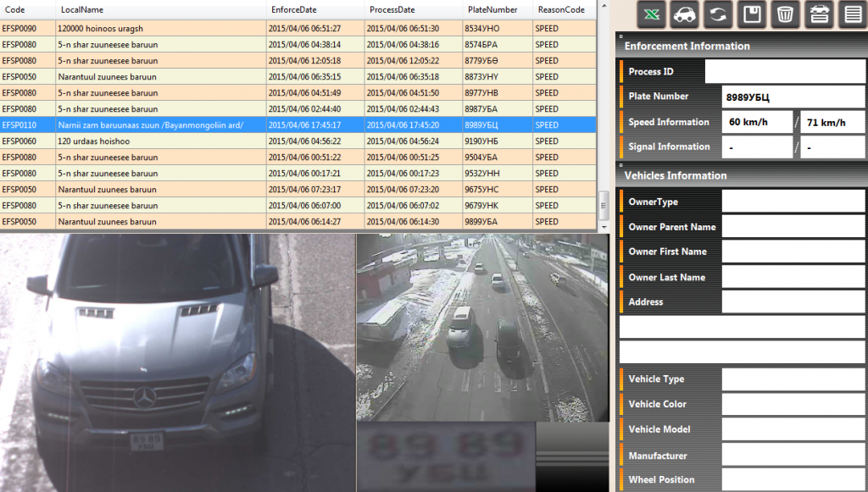Select the 120000 hoinoos uragsh row
Viewport: 868px width, 492px height.
point(297,29)
